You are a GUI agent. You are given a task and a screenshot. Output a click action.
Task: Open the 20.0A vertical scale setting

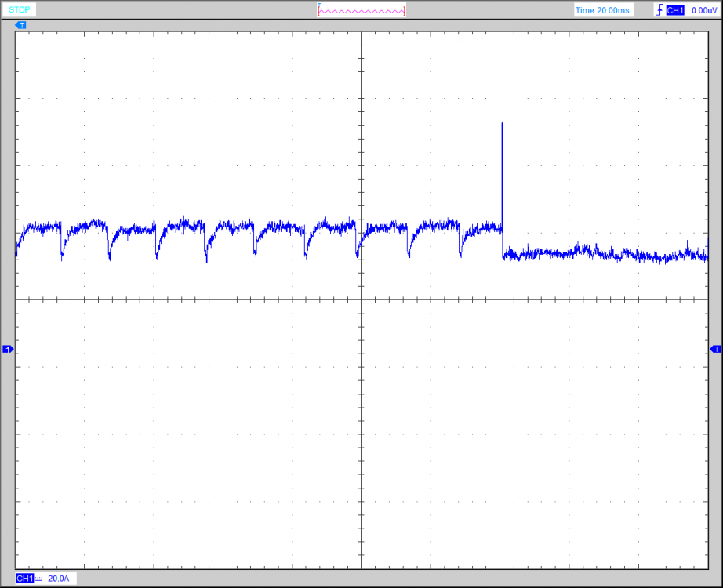coord(59,579)
